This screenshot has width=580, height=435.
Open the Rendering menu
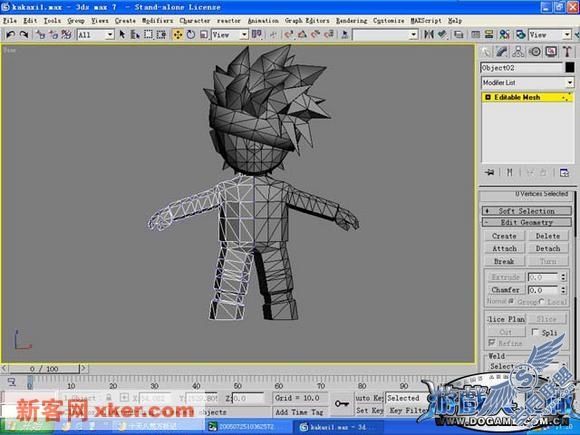point(351,21)
